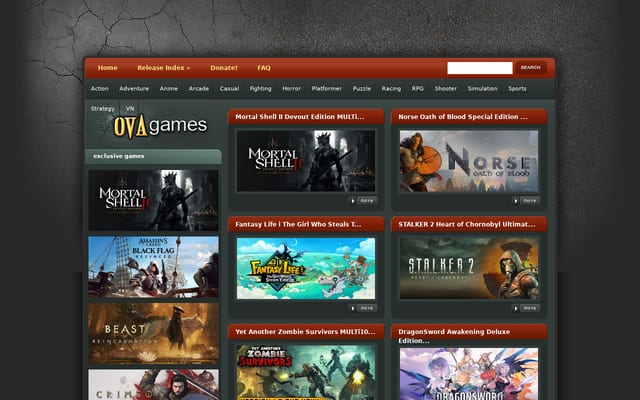Open the Home menu item
The width and height of the screenshot is (640, 400).
coord(107,68)
